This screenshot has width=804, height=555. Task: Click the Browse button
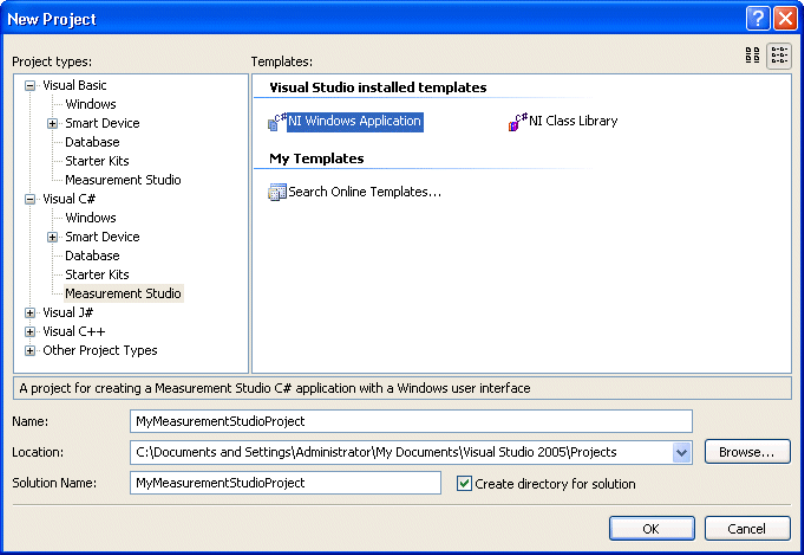[x=747, y=452]
